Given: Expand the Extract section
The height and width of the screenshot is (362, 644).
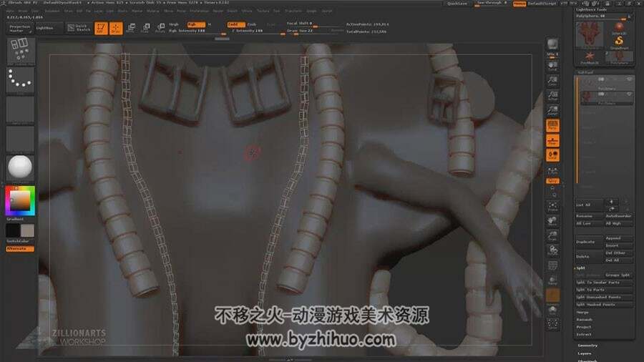Looking at the screenshot, I should pos(583,335).
